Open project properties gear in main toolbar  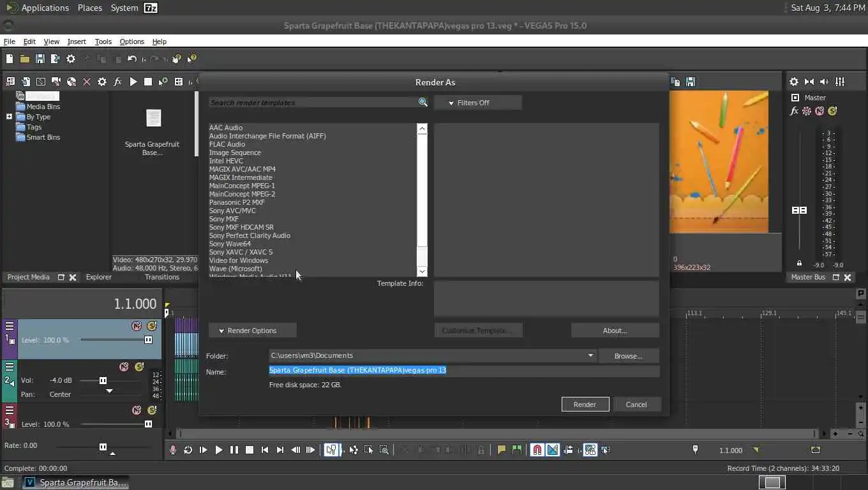click(x=71, y=59)
